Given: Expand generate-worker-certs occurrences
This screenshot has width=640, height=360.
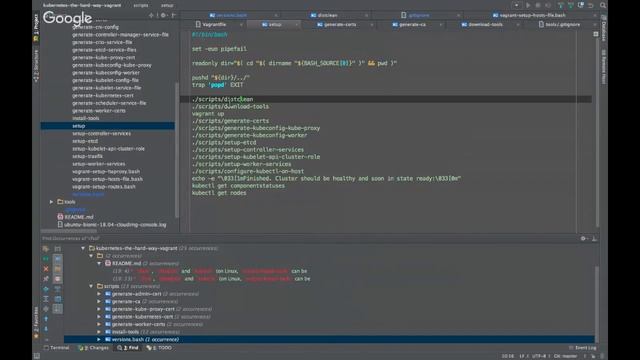Looking at the screenshot, I should 99,324.
